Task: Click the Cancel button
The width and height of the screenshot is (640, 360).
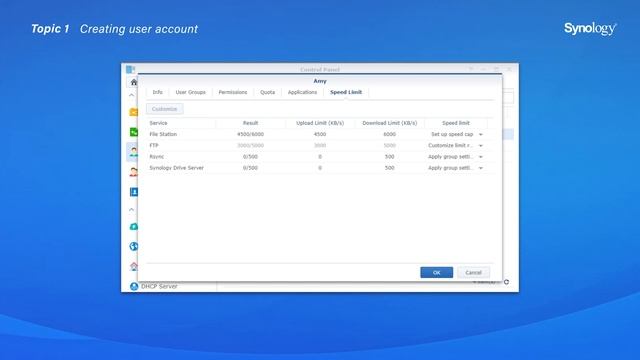Action: pyautogui.click(x=473, y=273)
